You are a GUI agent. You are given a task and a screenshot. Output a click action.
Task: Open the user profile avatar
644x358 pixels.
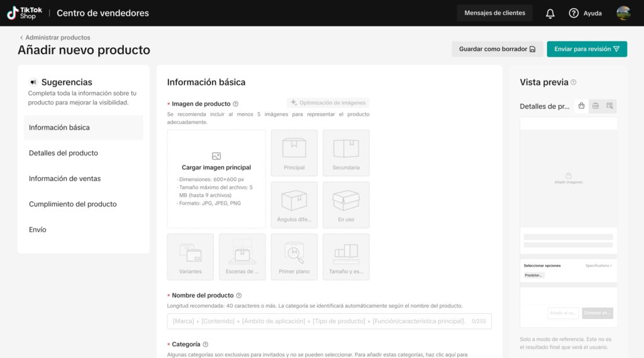click(623, 13)
